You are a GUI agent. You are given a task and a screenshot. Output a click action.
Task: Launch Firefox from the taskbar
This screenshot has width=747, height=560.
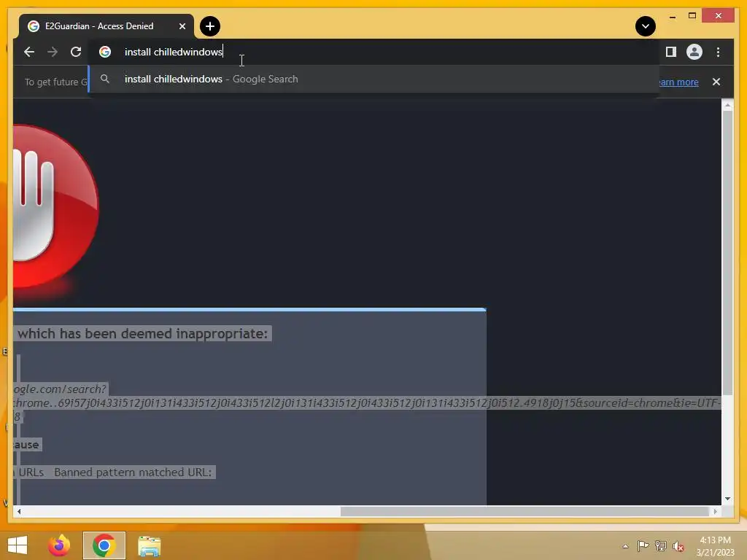pyautogui.click(x=59, y=545)
